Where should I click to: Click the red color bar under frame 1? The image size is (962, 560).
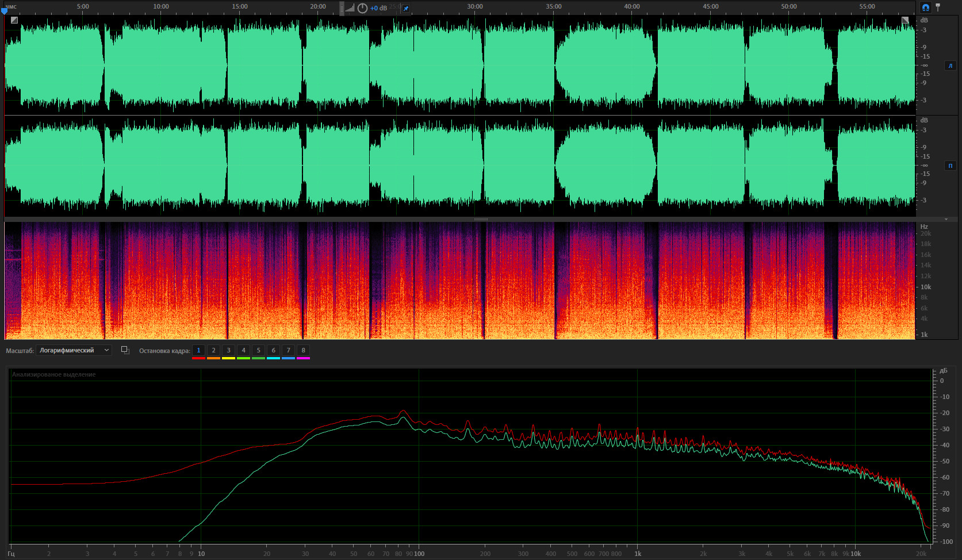(x=198, y=358)
